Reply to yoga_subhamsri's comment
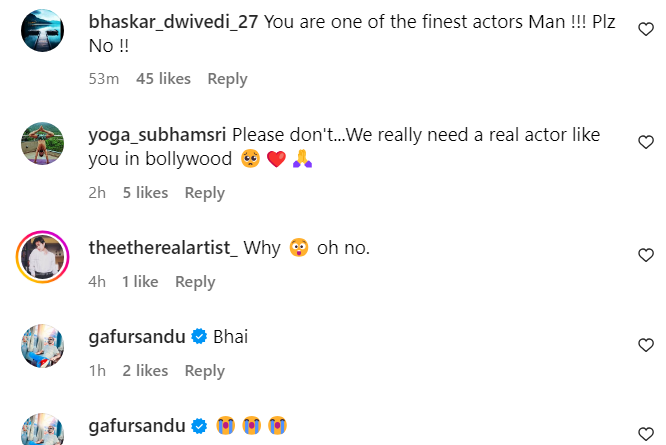Screen dimensions: 666x445 (x=204, y=193)
